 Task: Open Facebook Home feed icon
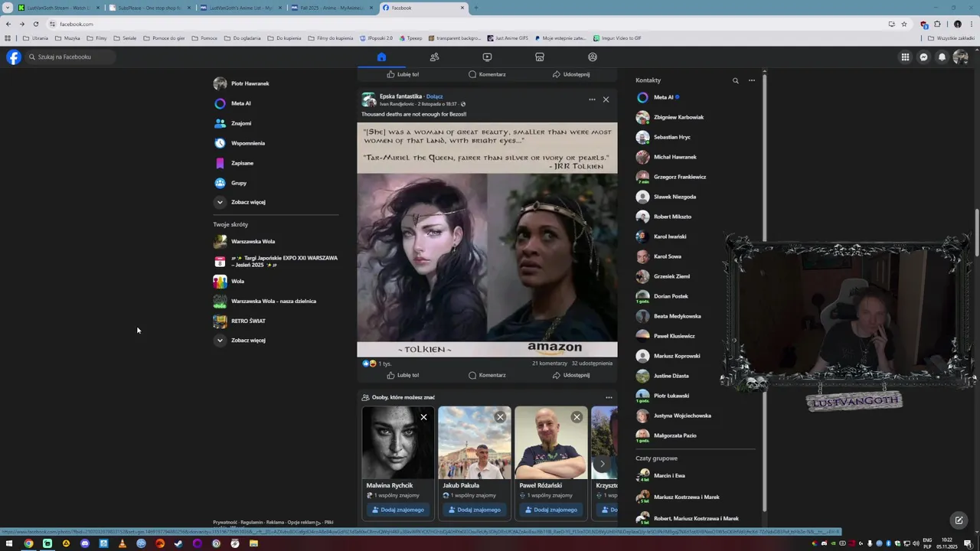click(x=381, y=57)
